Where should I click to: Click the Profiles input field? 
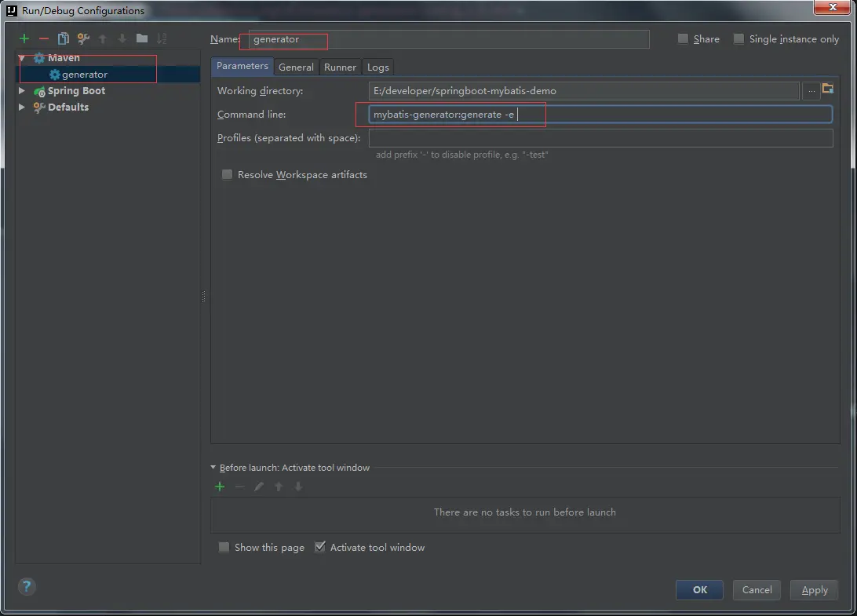click(600, 138)
